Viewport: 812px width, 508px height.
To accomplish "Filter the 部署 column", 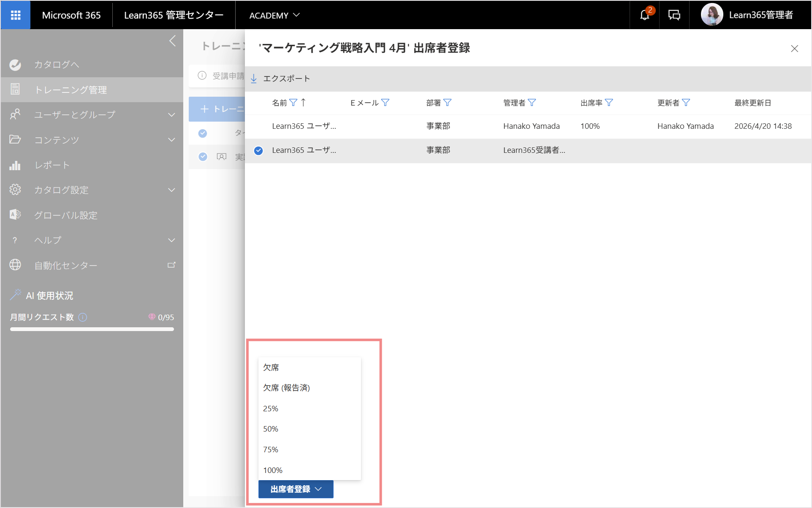I will [x=448, y=103].
